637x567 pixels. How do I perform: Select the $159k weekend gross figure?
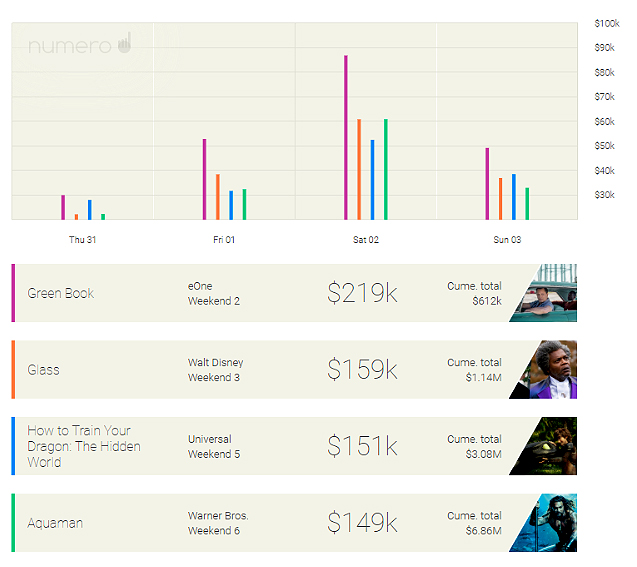[x=362, y=369]
